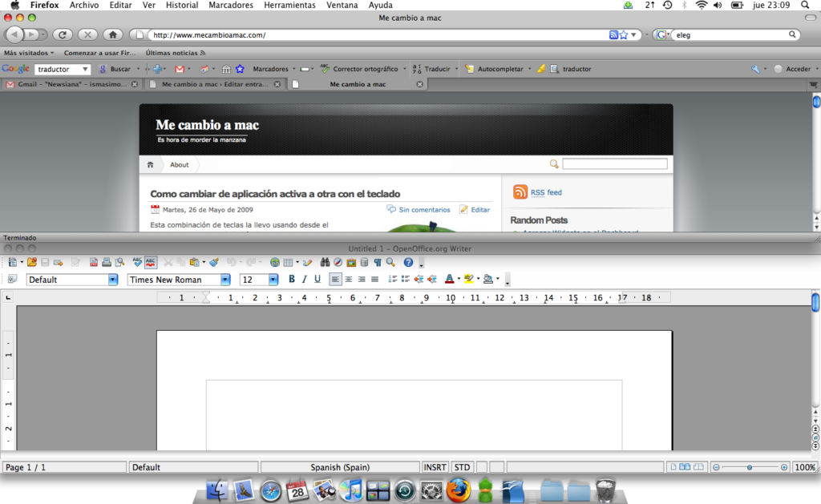Viewport: 821px width, 504px height.
Task: Toggle AutoSpellcheck in Writer
Action: click(150, 262)
